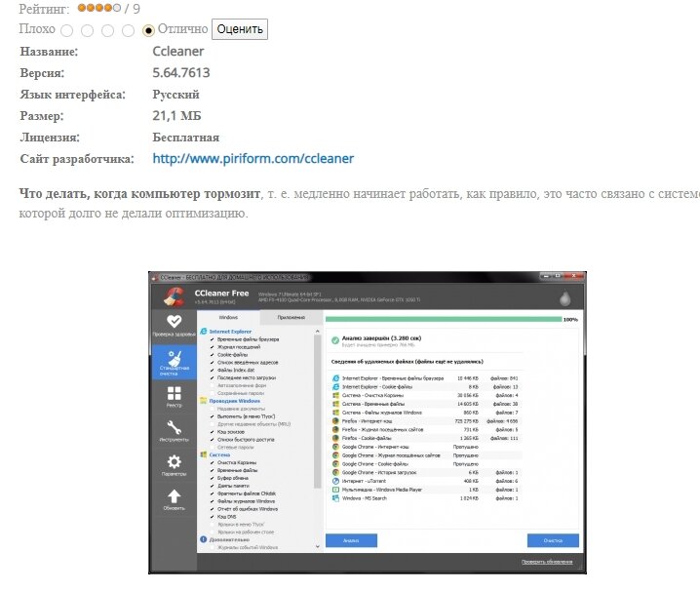Click the Проверить обновления link

(547, 562)
